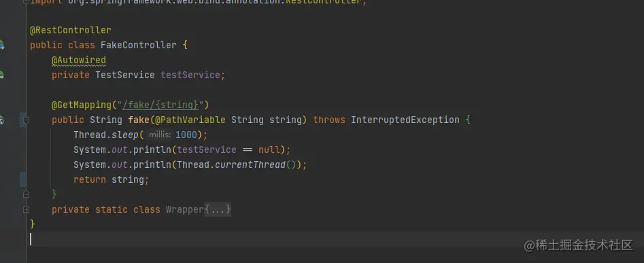Click testService in the null comparison println
Image resolution: width=644 pixels, height=263 pixels.
tap(207, 150)
